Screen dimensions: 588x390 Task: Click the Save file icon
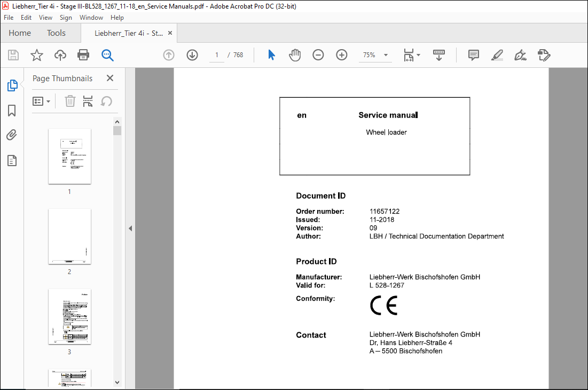click(x=13, y=55)
